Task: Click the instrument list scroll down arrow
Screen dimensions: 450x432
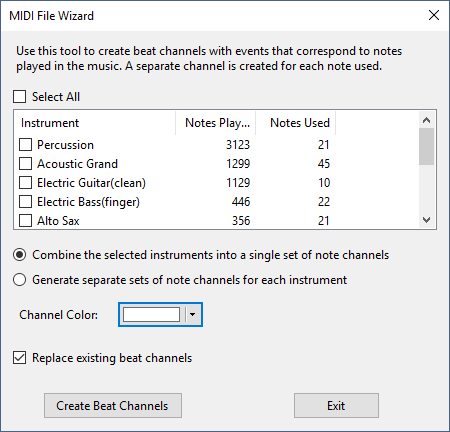Action: 426,220
